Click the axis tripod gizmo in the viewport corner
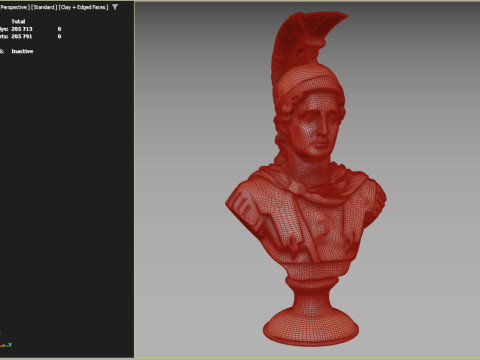The height and width of the screenshot is (360, 480). pyautogui.click(x=6, y=345)
